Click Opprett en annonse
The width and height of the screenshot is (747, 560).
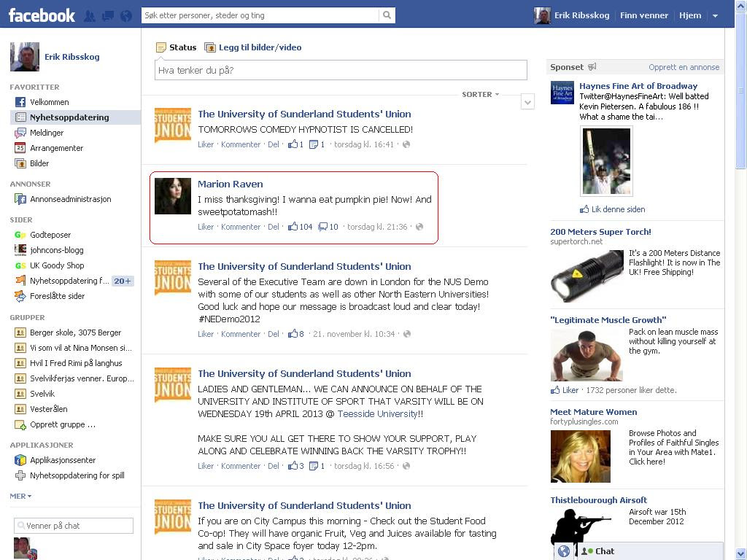[x=684, y=67]
